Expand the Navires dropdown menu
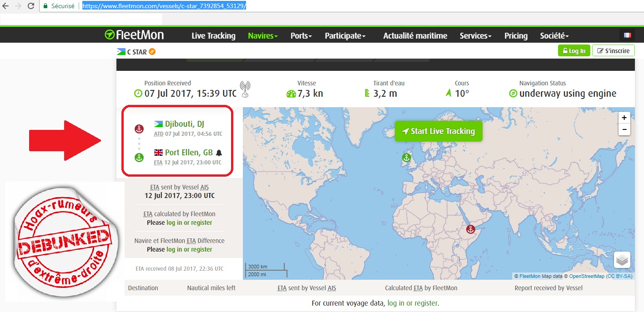644x312 pixels. point(262,36)
